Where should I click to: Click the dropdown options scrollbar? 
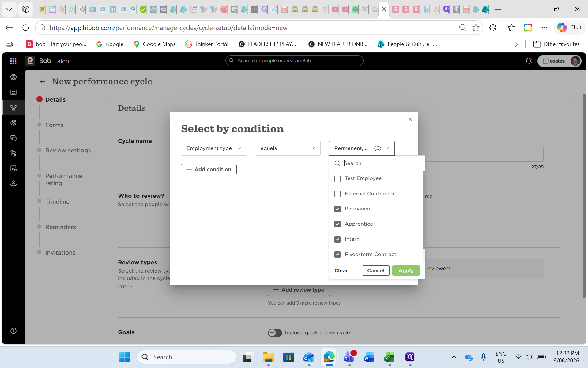(424, 210)
